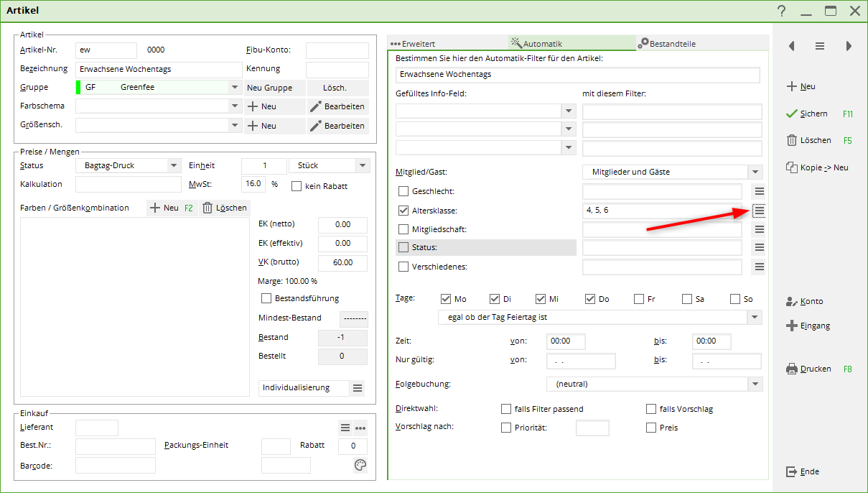Open the help question mark icon
This screenshot has height=493, width=868.
tap(781, 11)
